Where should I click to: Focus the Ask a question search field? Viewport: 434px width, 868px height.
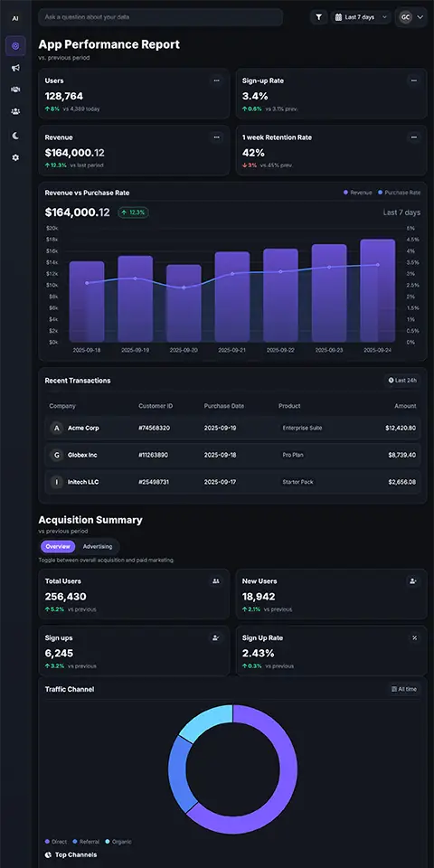tap(161, 17)
